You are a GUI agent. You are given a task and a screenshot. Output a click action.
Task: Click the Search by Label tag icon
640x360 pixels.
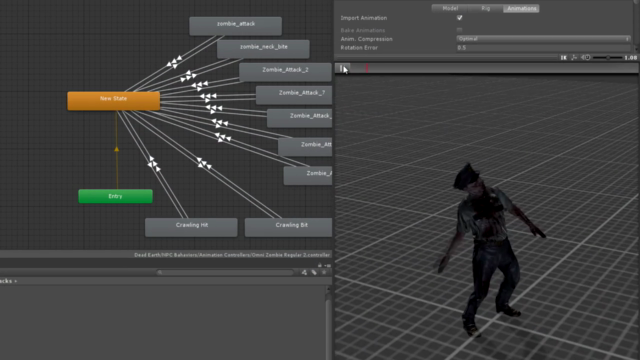click(314, 272)
